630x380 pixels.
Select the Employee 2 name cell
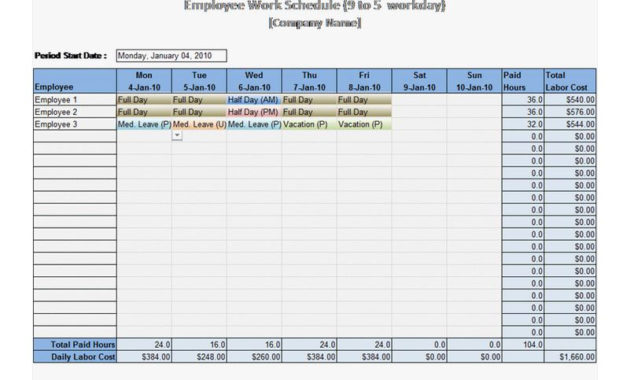tap(75, 112)
